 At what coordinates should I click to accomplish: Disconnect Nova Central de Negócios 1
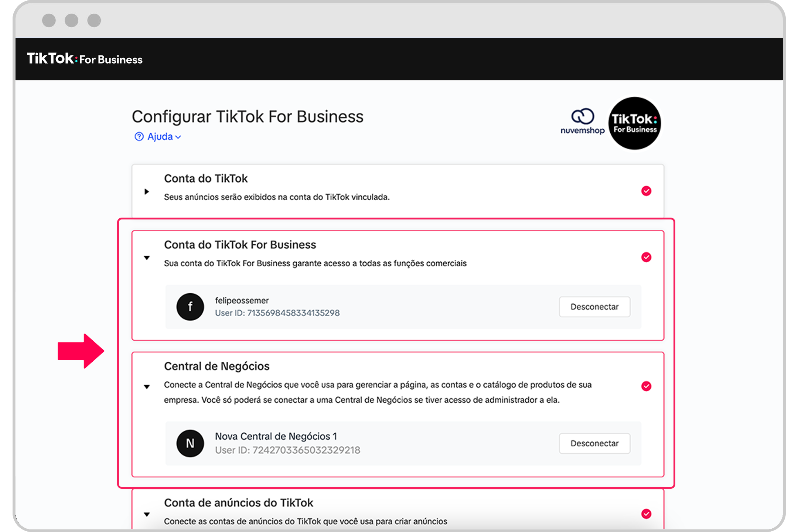pos(594,443)
